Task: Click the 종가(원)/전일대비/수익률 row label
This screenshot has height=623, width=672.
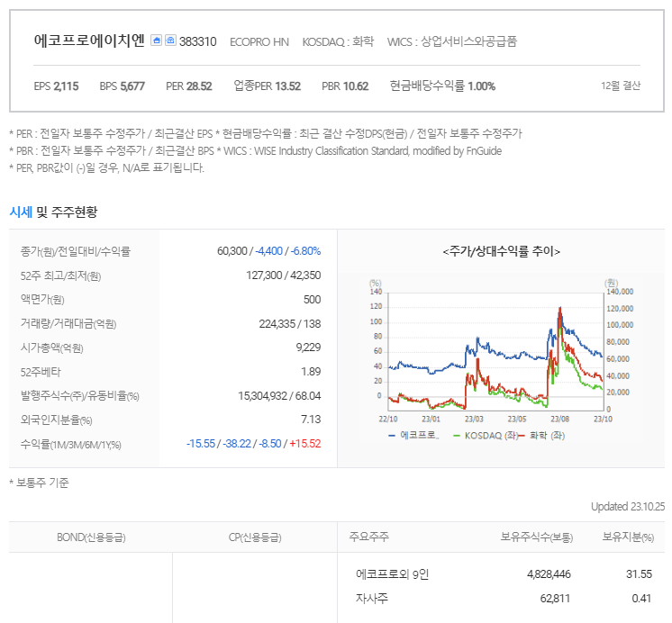Action: tap(75, 251)
